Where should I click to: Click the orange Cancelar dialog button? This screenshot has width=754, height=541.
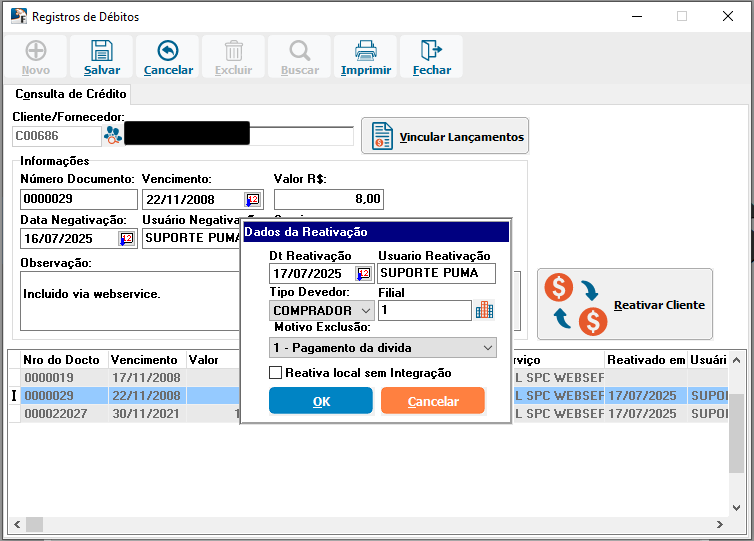point(433,401)
